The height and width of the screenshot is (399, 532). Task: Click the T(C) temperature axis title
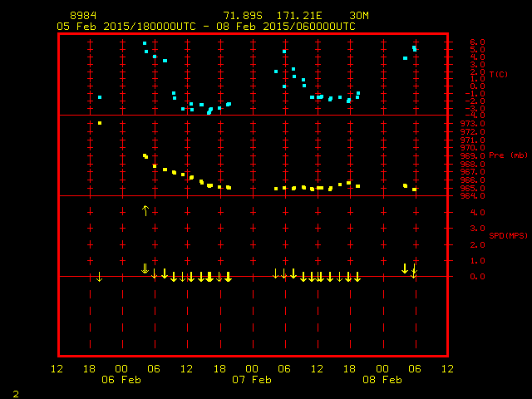(499, 74)
